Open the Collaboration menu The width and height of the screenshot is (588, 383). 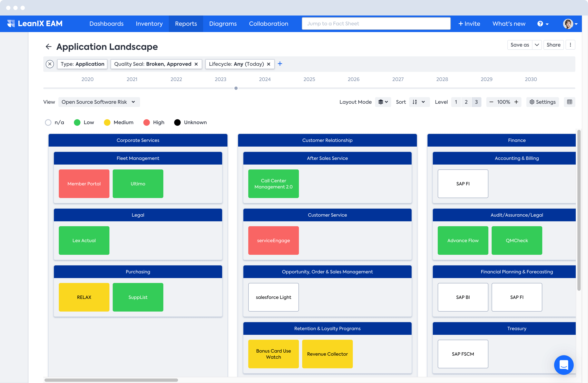click(268, 24)
